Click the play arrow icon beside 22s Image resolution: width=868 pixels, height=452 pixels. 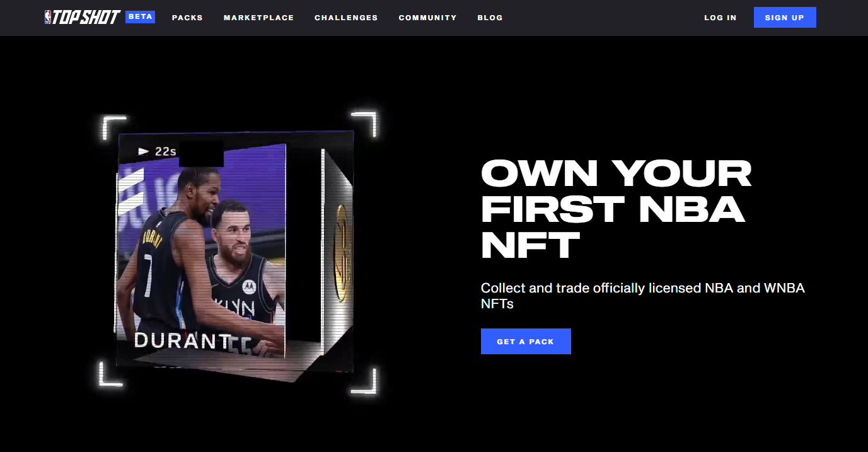coord(144,151)
